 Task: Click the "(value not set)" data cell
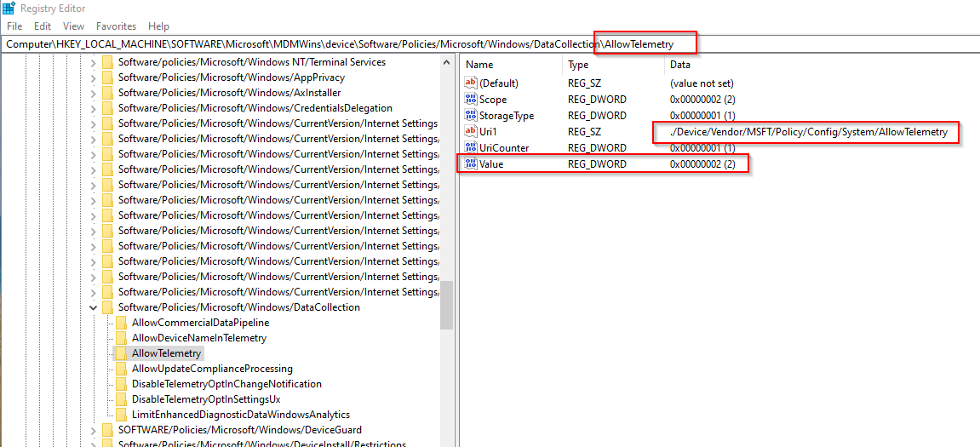[702, 83]
